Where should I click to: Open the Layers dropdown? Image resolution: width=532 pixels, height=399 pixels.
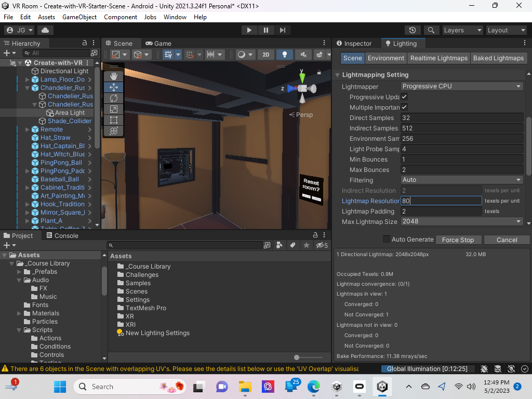[x=462, y=30]
